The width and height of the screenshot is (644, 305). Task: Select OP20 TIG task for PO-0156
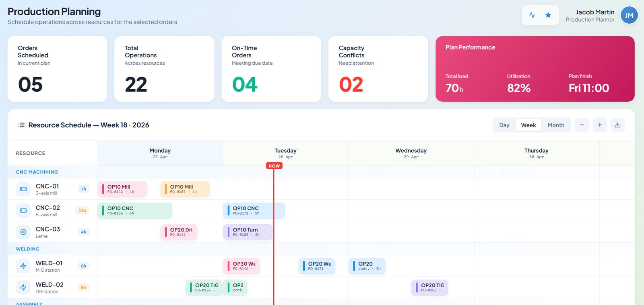click(204, 287)
